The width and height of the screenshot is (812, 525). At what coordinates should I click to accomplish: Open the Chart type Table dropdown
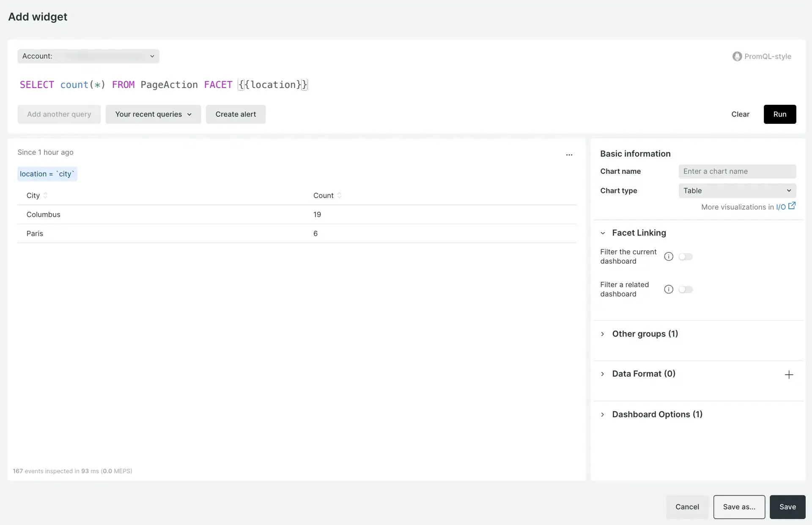pos(737,191)
